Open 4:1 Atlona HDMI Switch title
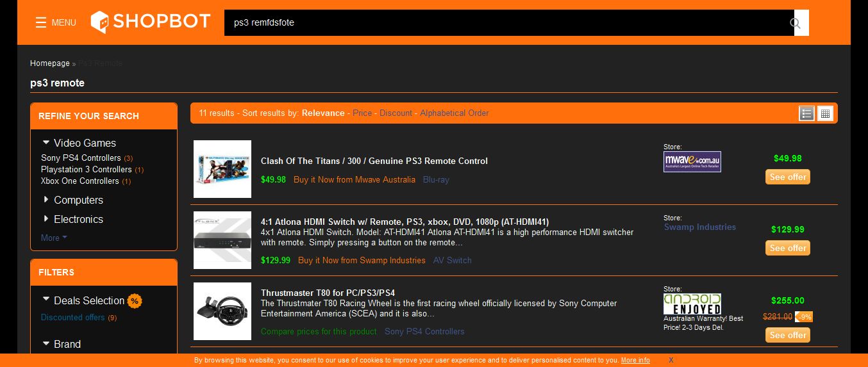This screenshot has width=868, height=367. [x=405, y=222]
